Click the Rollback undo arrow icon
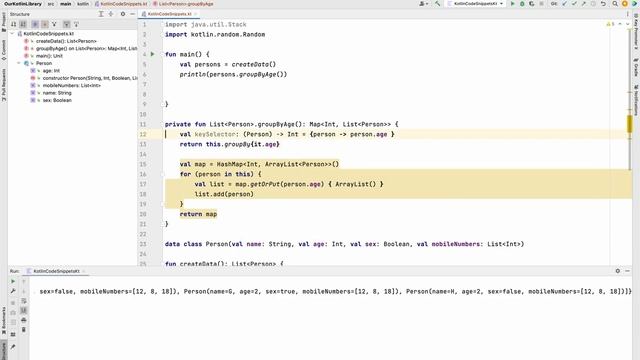640x360 pixels. pos(603,4)
